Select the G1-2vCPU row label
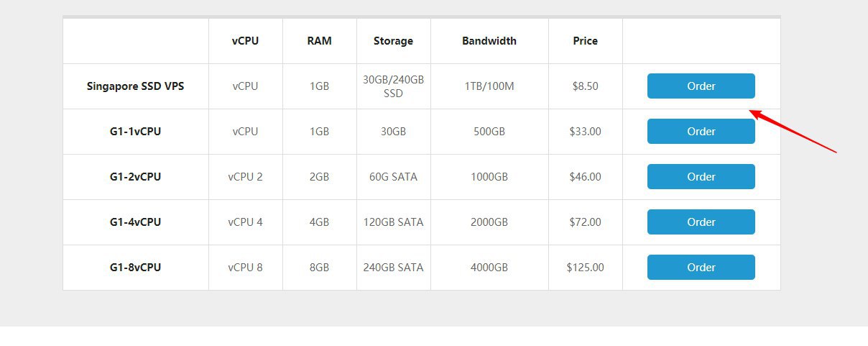868x346 pixels. [x=135, y=177]
